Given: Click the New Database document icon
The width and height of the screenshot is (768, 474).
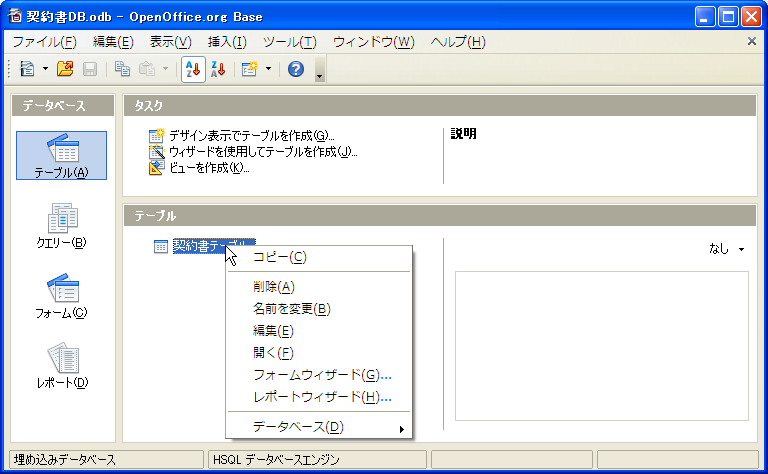Looking at the screenshot, I should coord(27,69).
